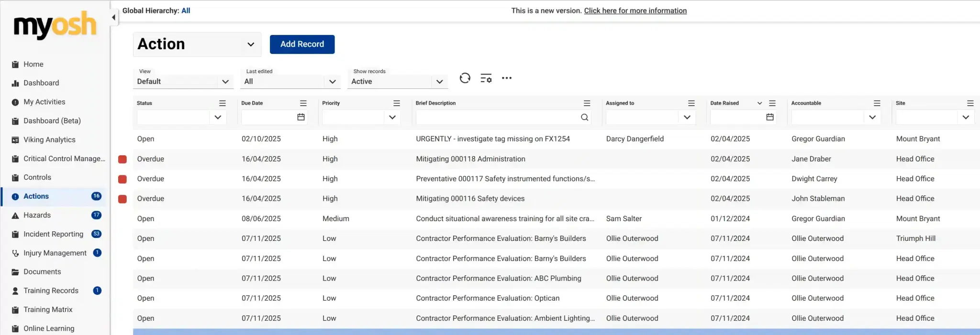980x335 pixels.
Task: Click Dwight Carrey accountable cell
Action: click(814, 179)
